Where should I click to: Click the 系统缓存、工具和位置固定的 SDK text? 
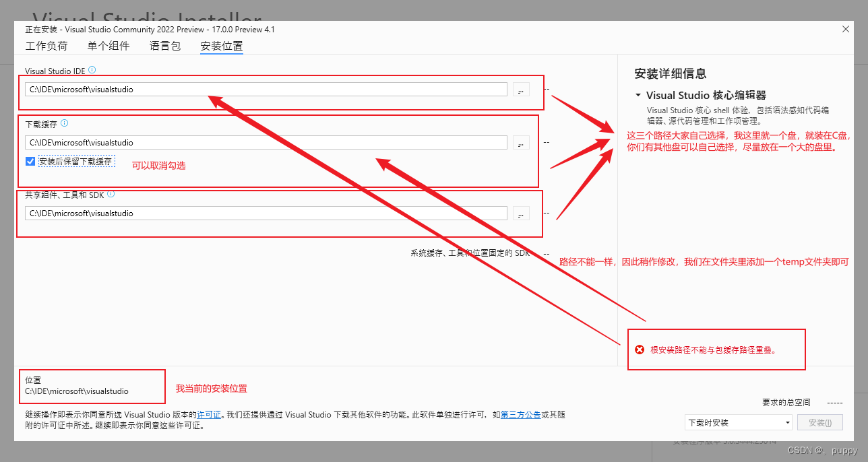pos(470,253)
